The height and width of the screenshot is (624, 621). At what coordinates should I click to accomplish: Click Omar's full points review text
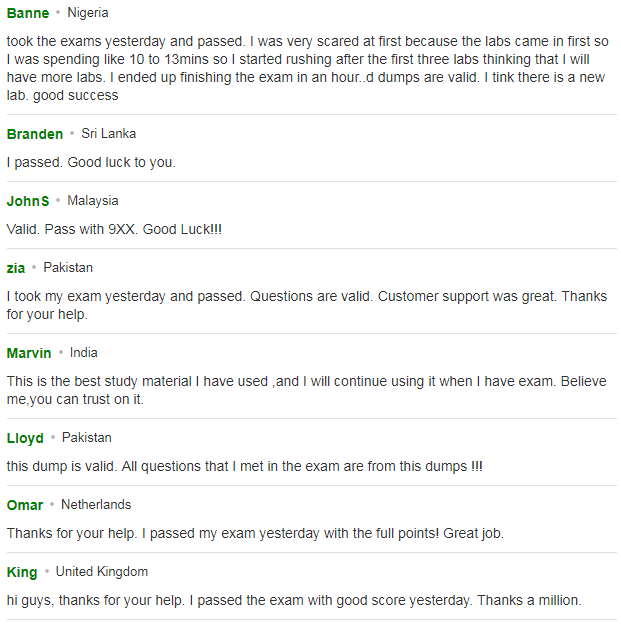[x=255, y=533]
